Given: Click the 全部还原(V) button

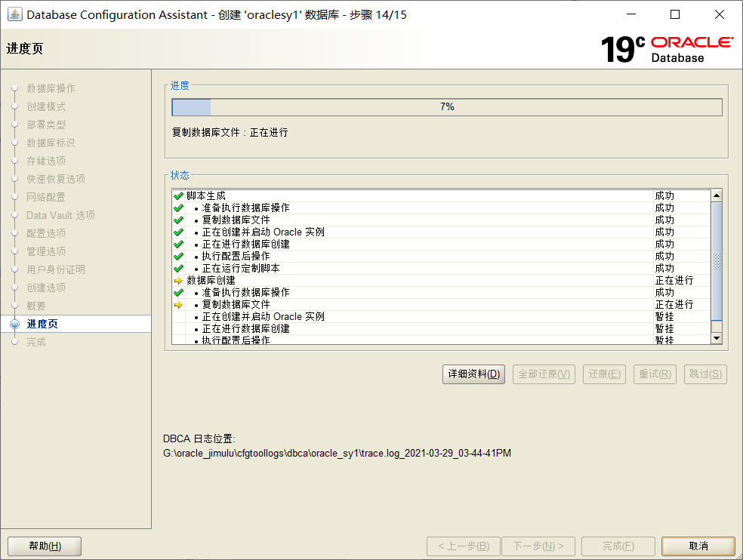Looking at the screenshot, I should (544, 374).
